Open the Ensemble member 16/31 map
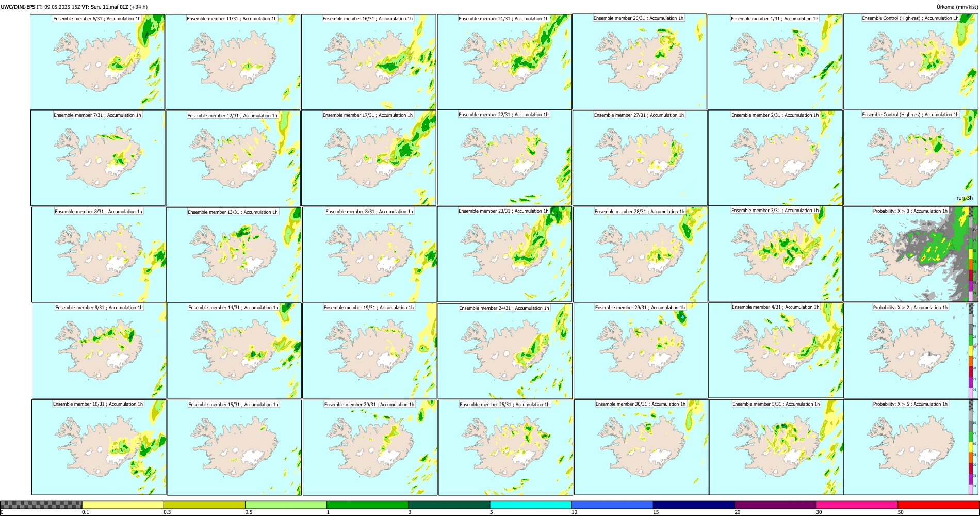Screen dimensions: 980x516 tap(368, 62)
